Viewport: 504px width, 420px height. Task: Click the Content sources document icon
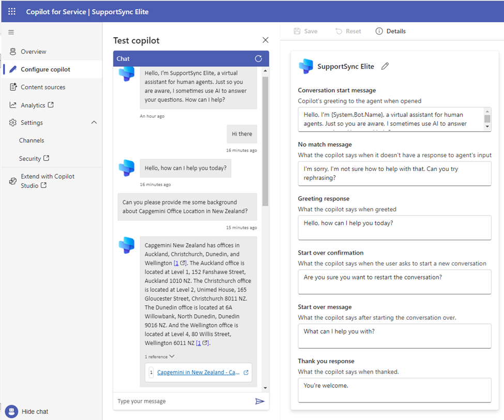[13, 87]
